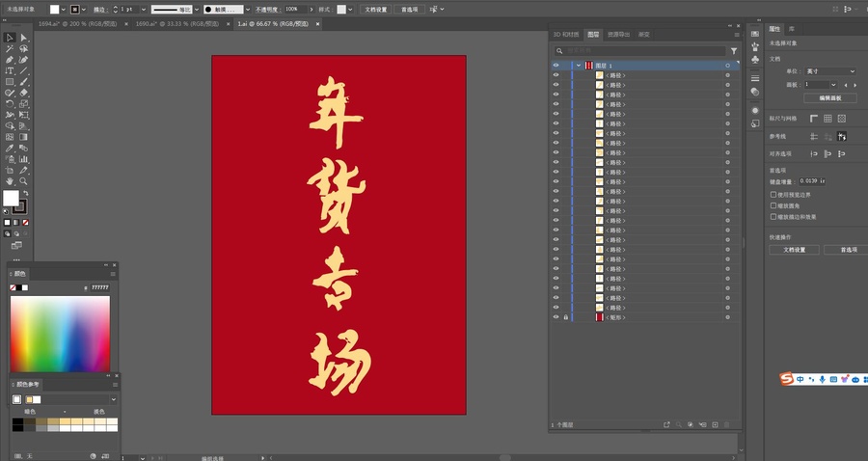Hide the first 路径 row in layers
This screenshot has height=461, width=868.
556,75
